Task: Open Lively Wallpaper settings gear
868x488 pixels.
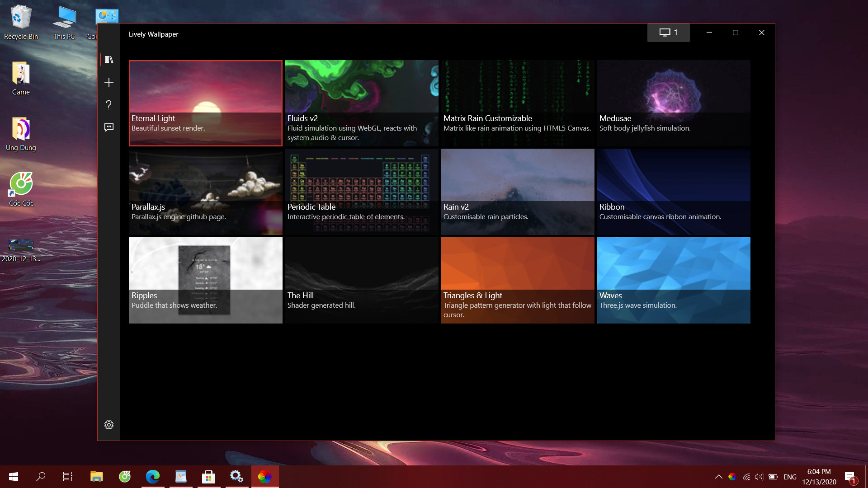Action: (x=109, y=425)
